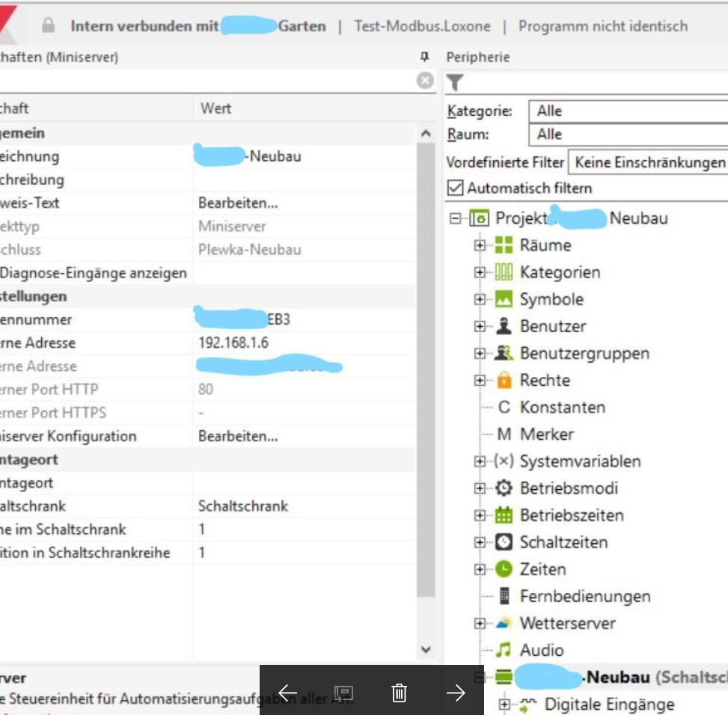Expand the Benutzer tree node
The image size is (728, 715).
tap(480, 326)
